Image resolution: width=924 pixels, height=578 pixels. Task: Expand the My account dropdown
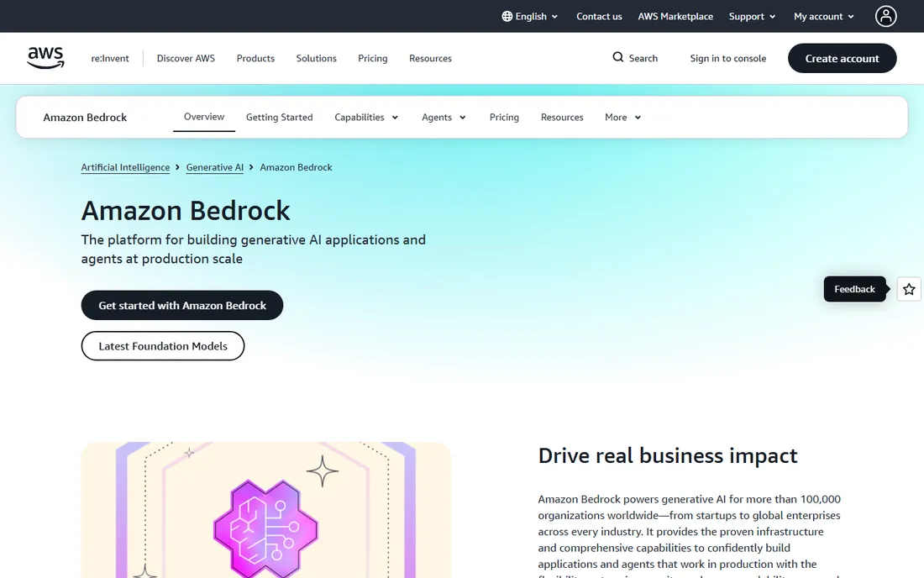pos(824,17)
